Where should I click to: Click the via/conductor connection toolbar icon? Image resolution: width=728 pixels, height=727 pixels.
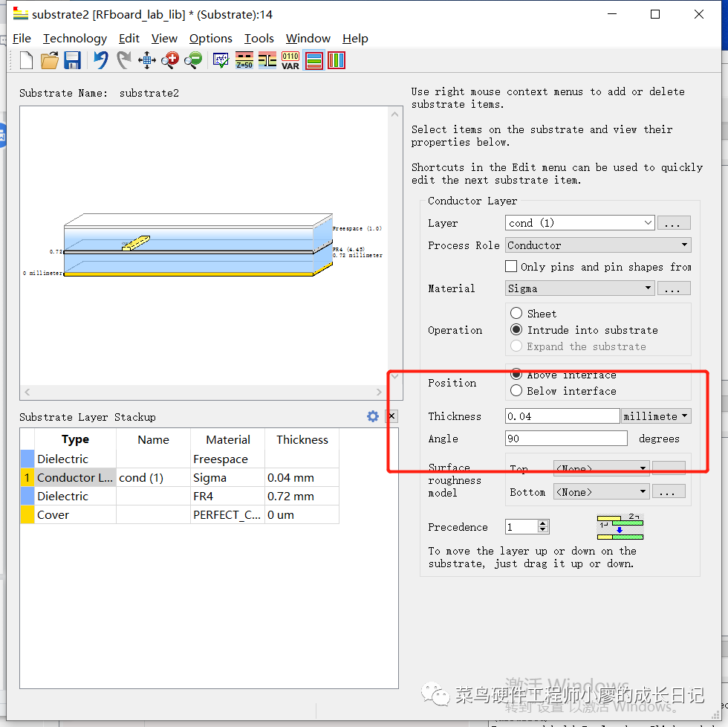pos(267,60)
